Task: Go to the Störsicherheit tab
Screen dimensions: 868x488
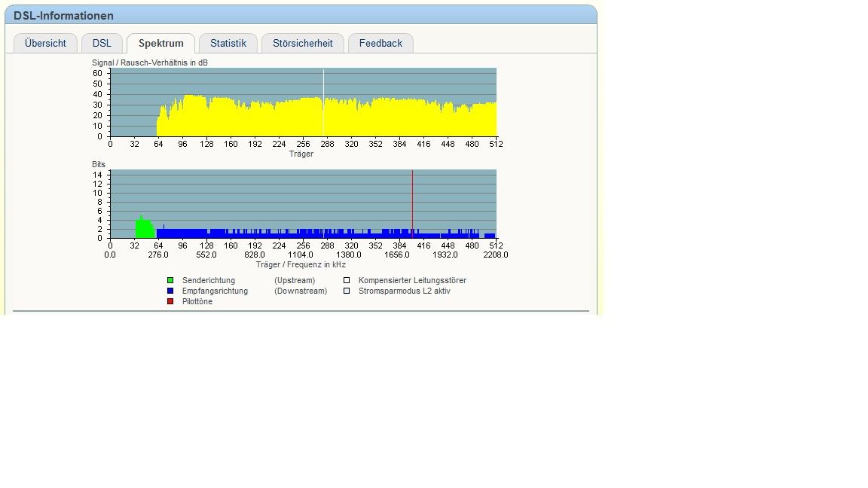Action: pyautogui.click(x=303, y=43)
